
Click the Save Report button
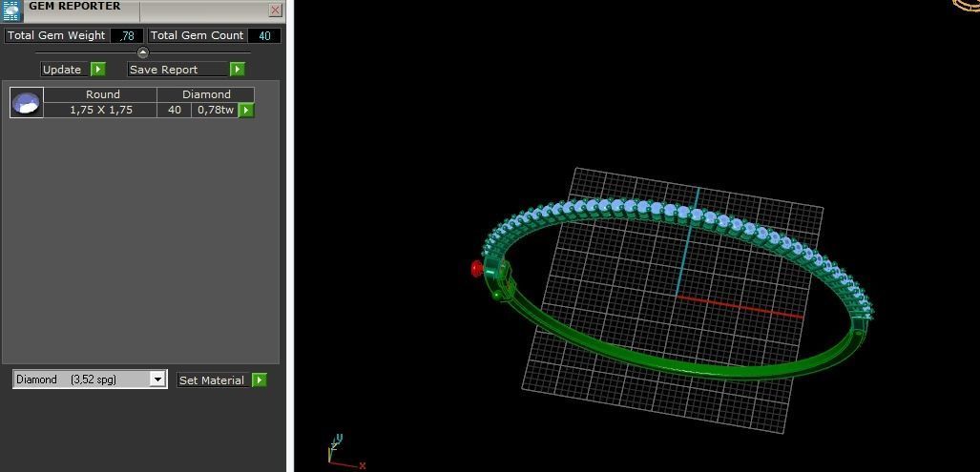178,70
